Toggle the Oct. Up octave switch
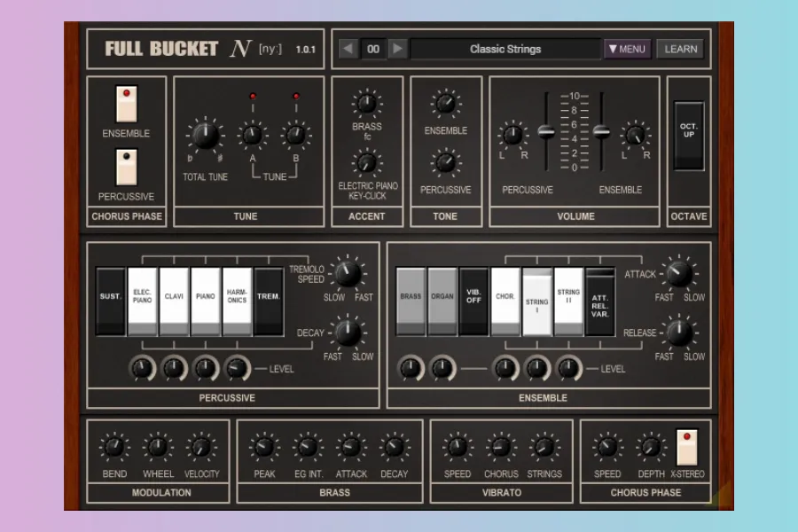This screenshot has width=798, height=532. tap(689, 135)
